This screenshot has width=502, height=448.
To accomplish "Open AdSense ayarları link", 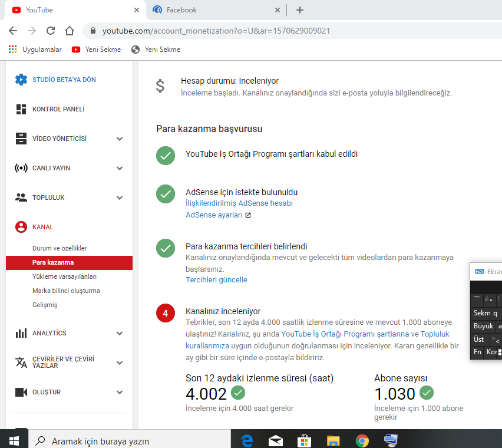I will tap(214, 215).
